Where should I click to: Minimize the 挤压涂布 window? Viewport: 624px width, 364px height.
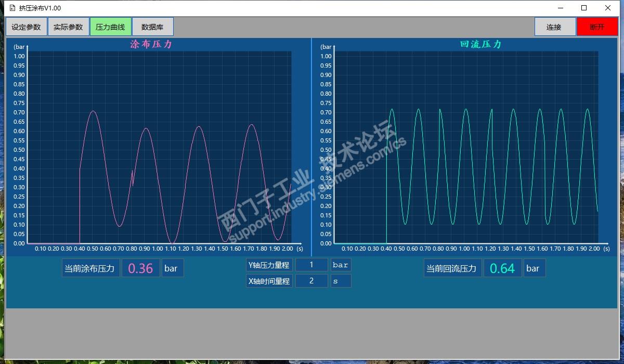(x=561, y=8)
